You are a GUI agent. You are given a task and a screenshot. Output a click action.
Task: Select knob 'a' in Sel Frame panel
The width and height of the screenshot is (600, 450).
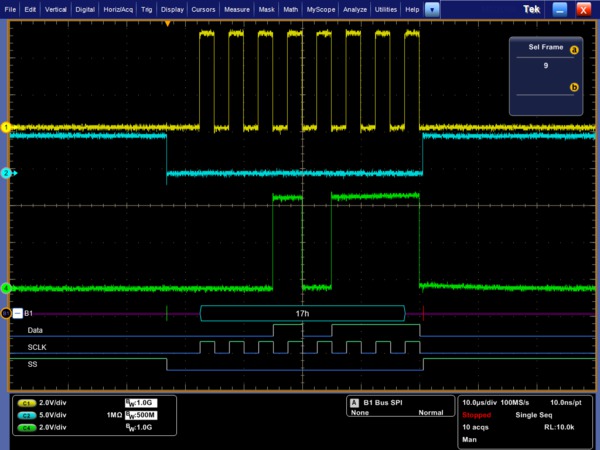click(x=574, y=51)
